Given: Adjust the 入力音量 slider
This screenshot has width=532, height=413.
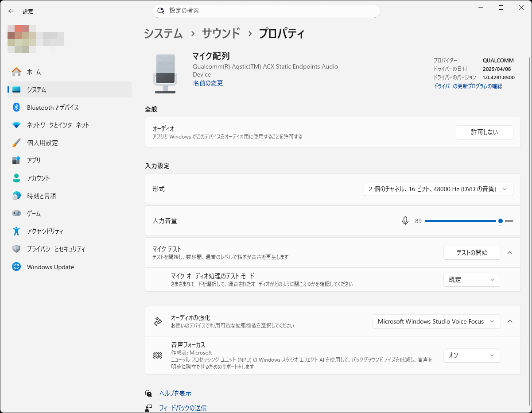Looking at the screenshot, I should 500,220.
